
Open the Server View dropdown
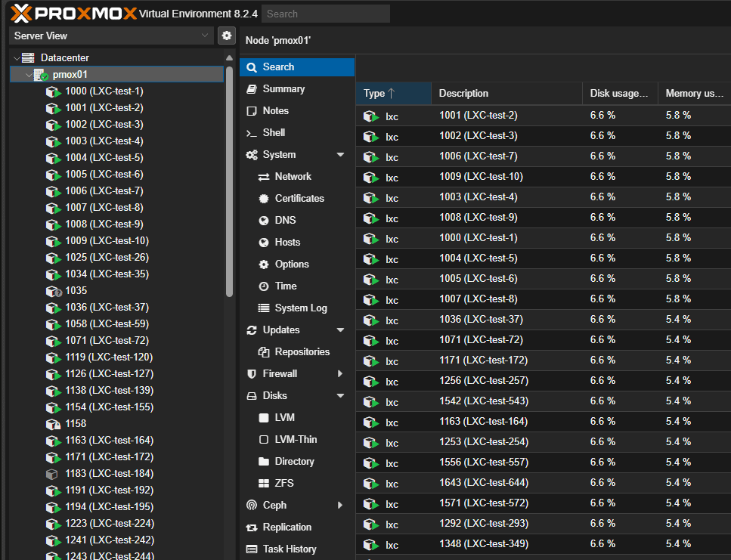(111, 36)
